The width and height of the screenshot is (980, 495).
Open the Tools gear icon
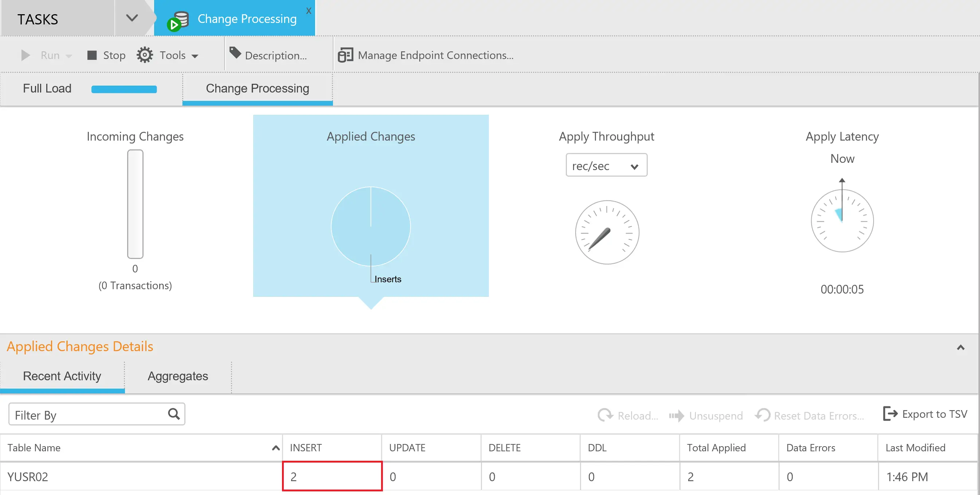pyautogui.click(x=145, y=55)
